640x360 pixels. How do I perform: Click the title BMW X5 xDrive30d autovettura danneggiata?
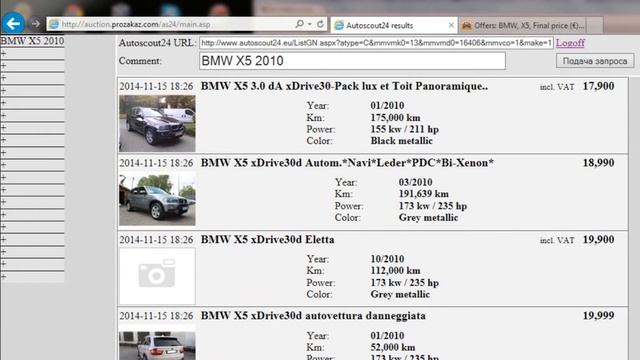click(x=313, y=316)
